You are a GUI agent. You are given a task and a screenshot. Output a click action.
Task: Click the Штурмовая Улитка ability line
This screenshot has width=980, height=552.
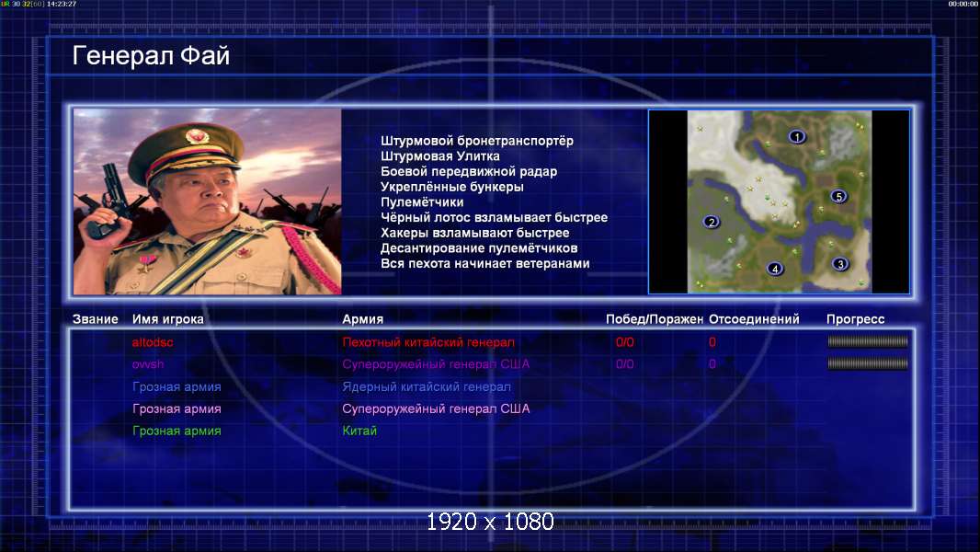click(x=440, y=156)
